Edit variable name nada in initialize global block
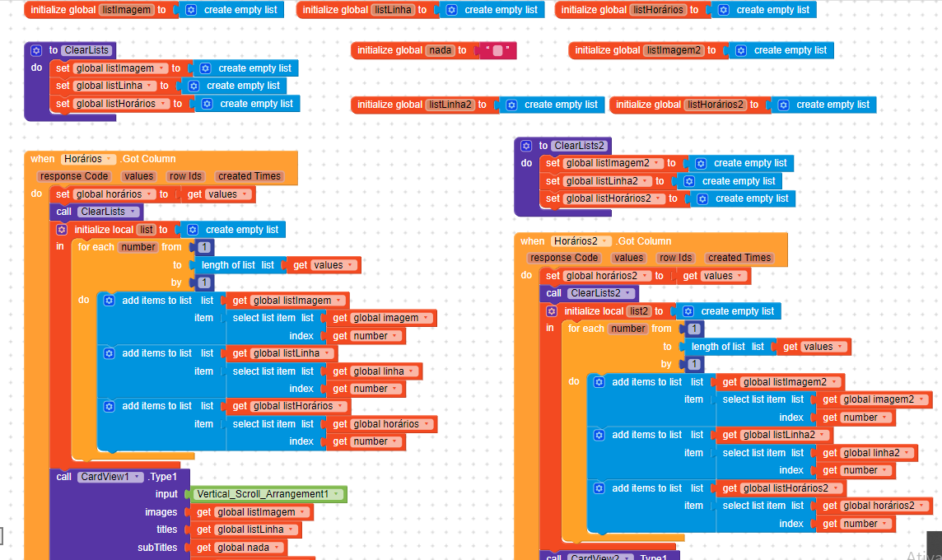 click(x=441, y=50)
